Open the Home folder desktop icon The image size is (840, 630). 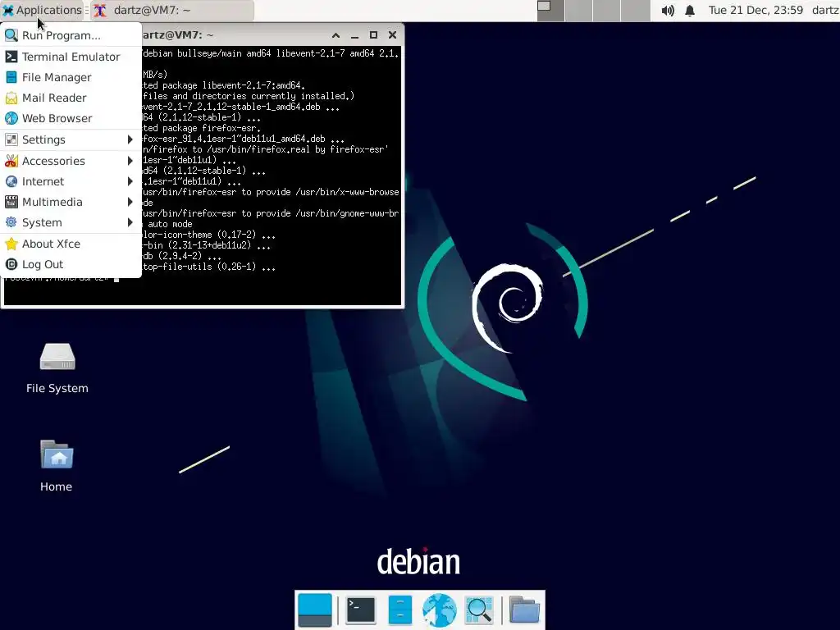click(x=57, y=466)
